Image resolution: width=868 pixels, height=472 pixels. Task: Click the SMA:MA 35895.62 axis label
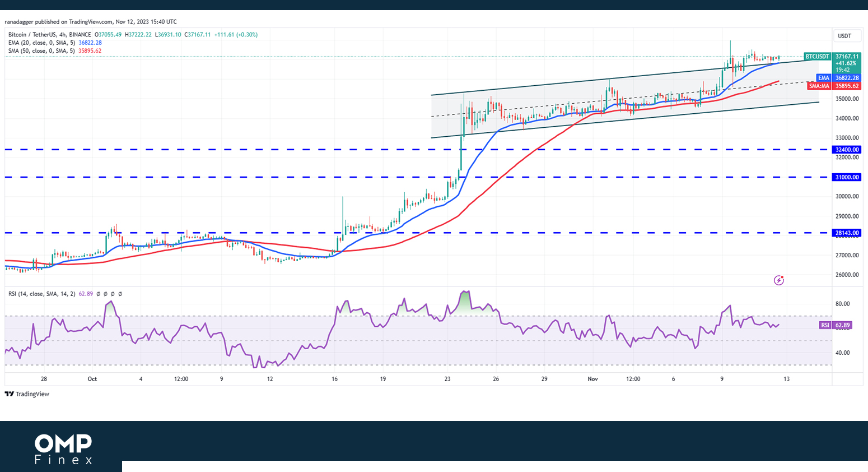pyautogui.click(x=834, y=86)
